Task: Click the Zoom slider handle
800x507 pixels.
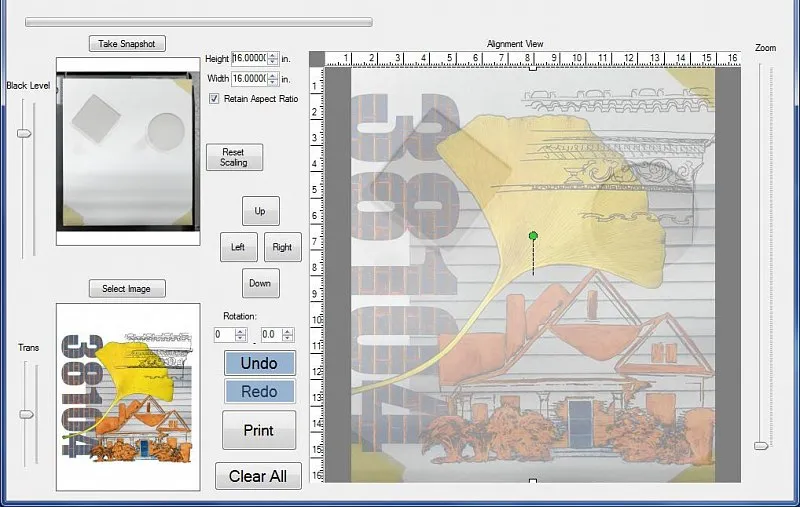Action: [x=763, y=445]
